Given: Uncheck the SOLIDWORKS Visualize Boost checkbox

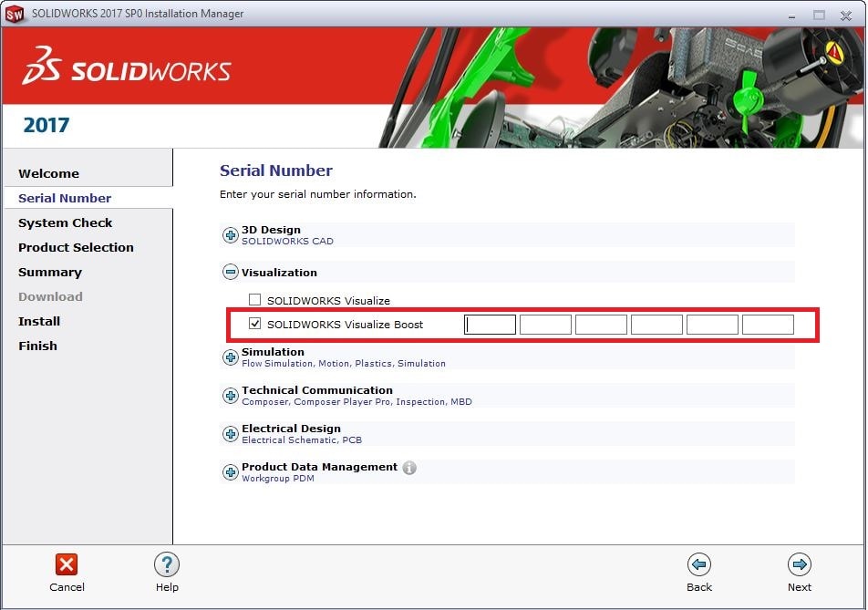Looking at the screenshot, I should click(254, 324).
